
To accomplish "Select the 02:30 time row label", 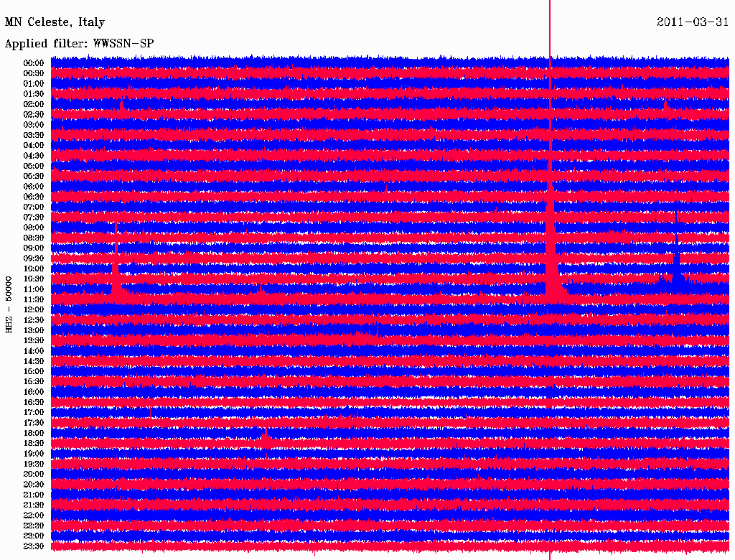I will pos(34,114).
